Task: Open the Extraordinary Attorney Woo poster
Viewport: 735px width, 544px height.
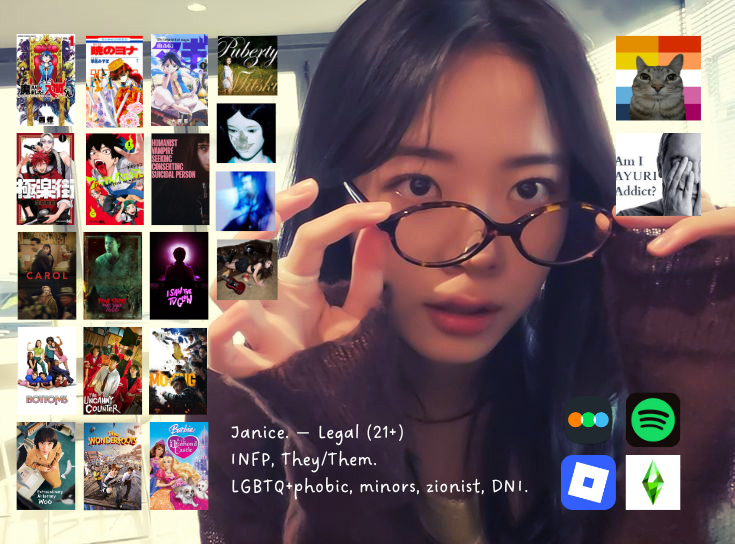Action: pos(46,466)
